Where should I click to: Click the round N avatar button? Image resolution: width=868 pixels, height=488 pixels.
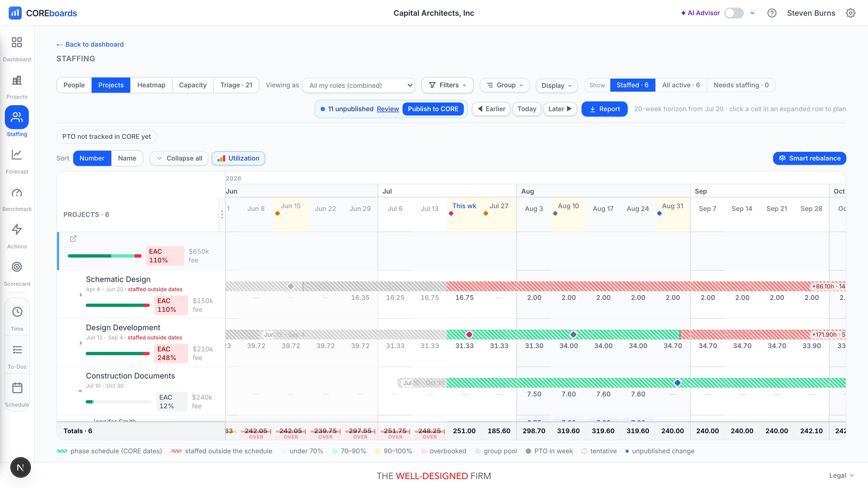(21, 467)
